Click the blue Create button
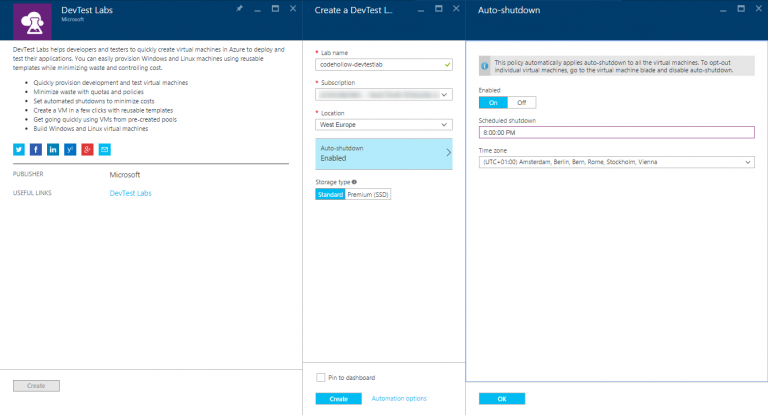The width and height of the screenshot is (768, 415). 338,398
